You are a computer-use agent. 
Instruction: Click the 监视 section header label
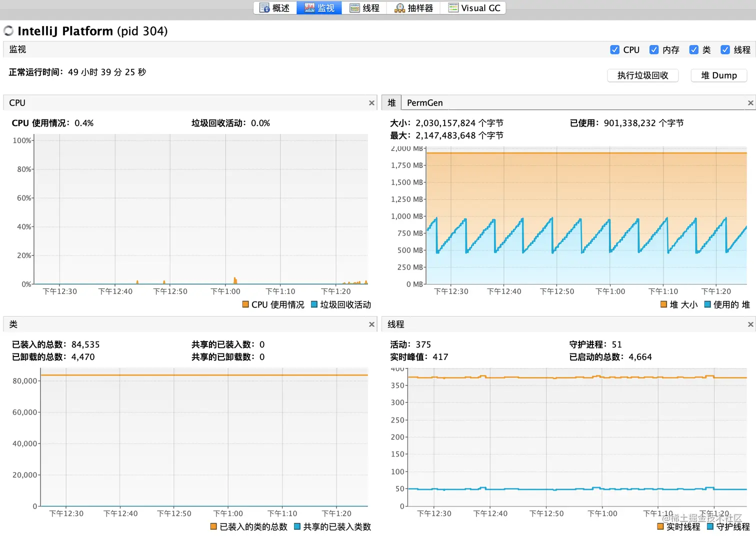click(x=17, y=49)
